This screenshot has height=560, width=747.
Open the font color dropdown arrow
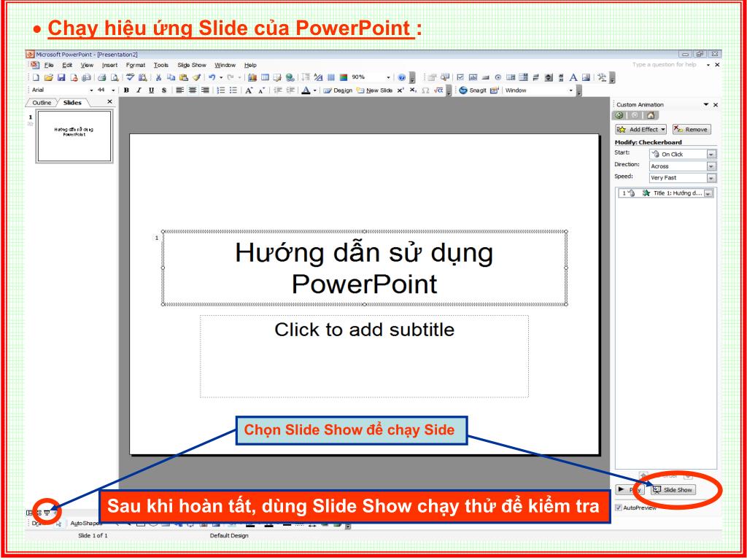315,90
